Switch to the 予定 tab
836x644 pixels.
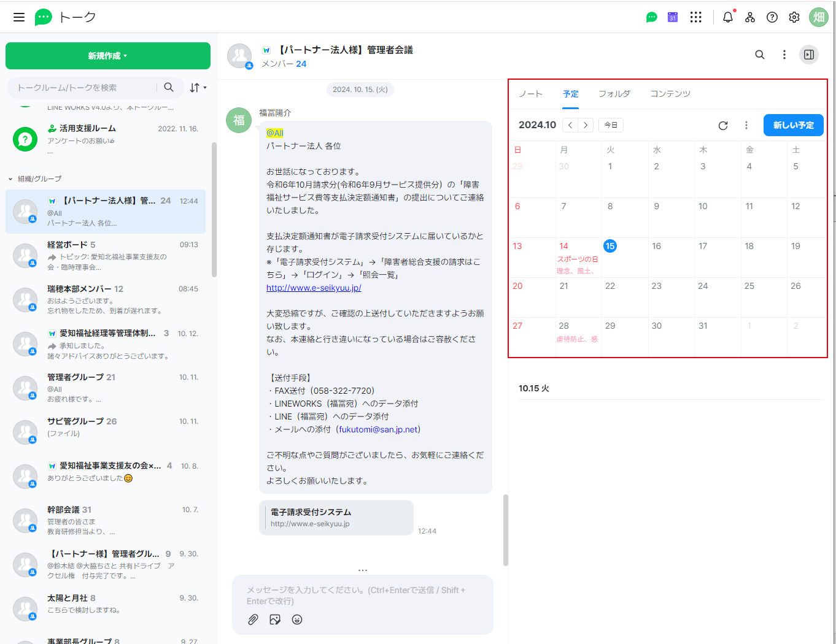pyautogui.click(x=571, y=94)
